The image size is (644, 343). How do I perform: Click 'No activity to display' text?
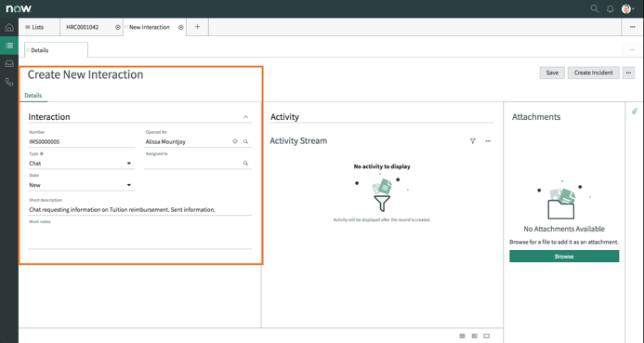(x=382, y=166)
